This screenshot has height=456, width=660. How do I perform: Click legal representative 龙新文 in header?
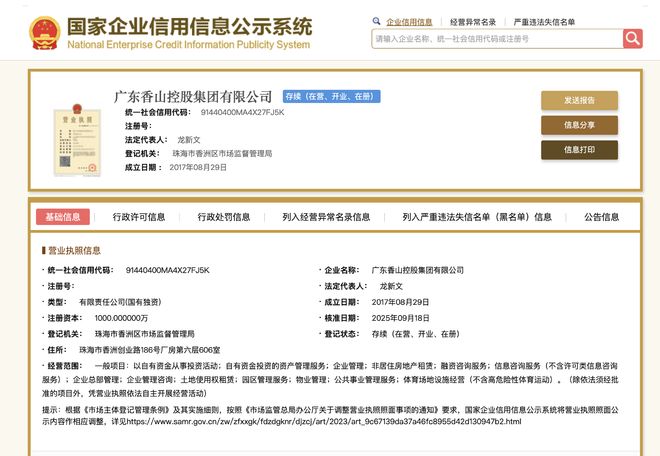[x=189, y=140]
